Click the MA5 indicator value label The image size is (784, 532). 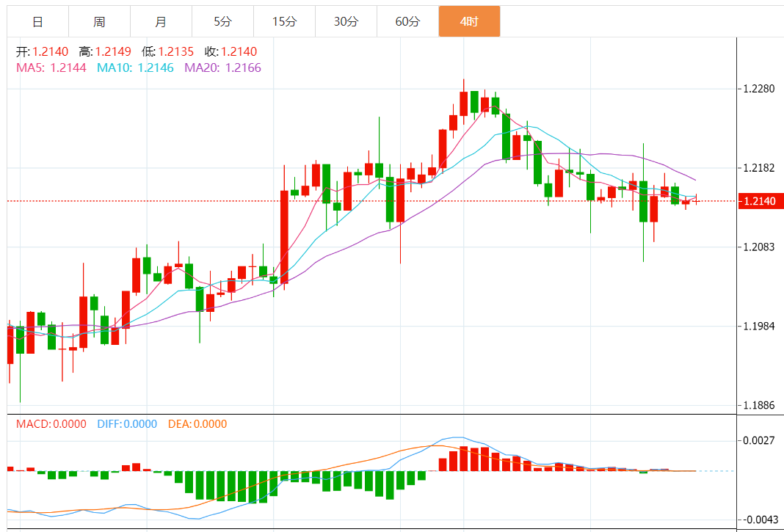(51, 68)
